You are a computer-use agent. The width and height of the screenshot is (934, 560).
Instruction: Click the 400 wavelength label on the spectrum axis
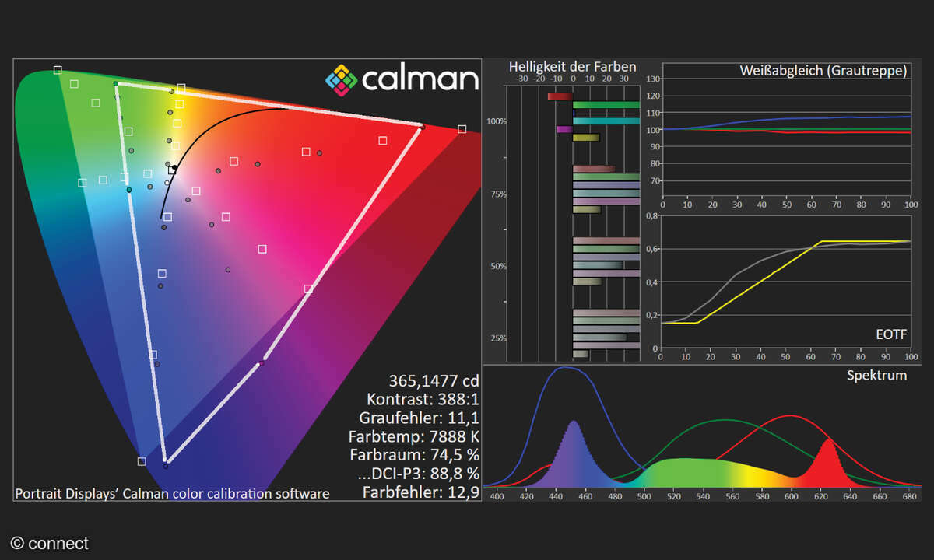click(x=497, y=495)
